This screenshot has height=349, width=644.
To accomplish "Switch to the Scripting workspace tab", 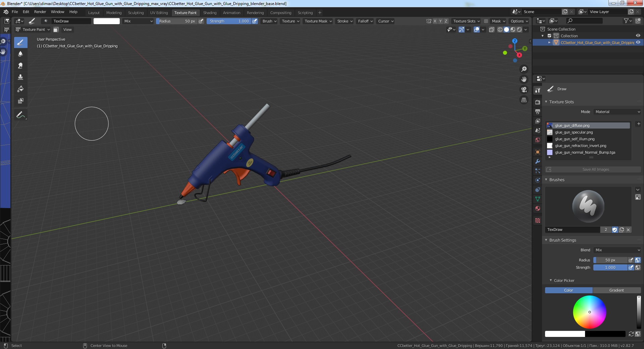I will click(x=305, y=13).
